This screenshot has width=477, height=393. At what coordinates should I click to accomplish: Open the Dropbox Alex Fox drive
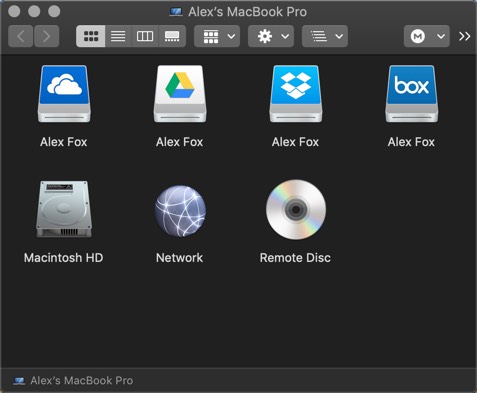click(296, 94)
